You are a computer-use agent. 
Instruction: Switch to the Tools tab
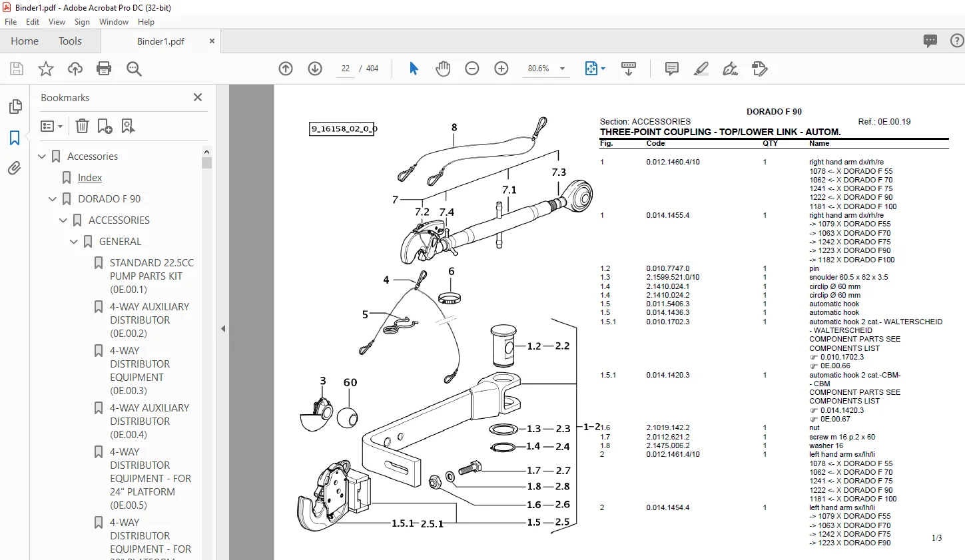point(70,41)
